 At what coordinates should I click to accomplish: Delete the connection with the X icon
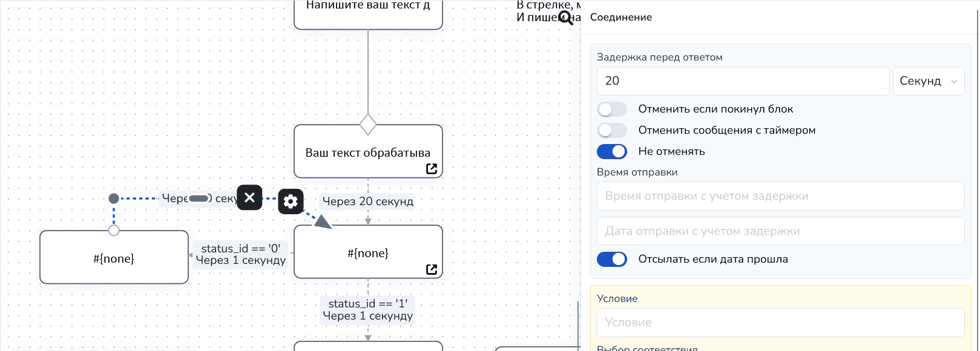pos(249,197)
